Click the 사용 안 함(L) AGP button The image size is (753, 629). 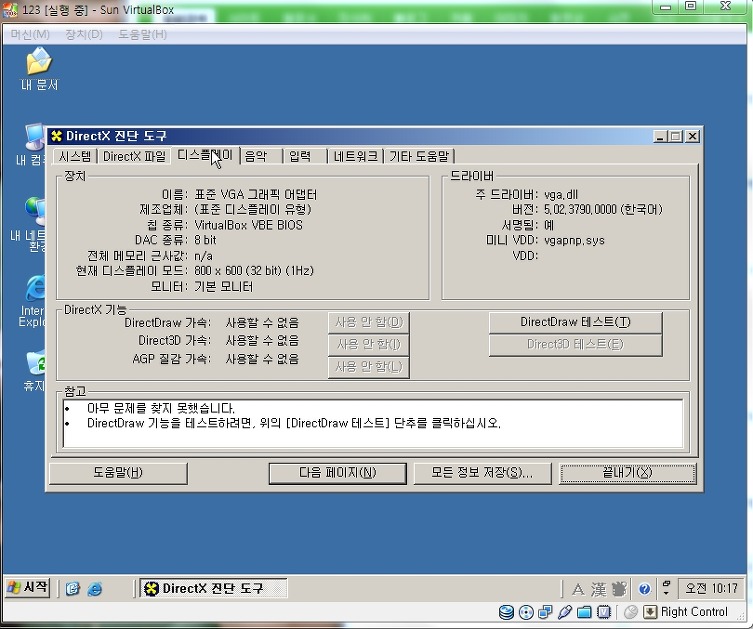pos(369,367)
